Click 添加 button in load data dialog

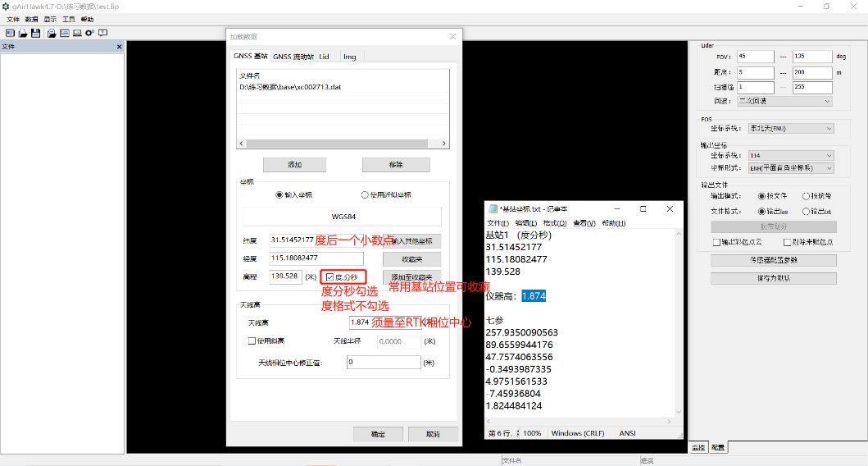pos(294,165)
